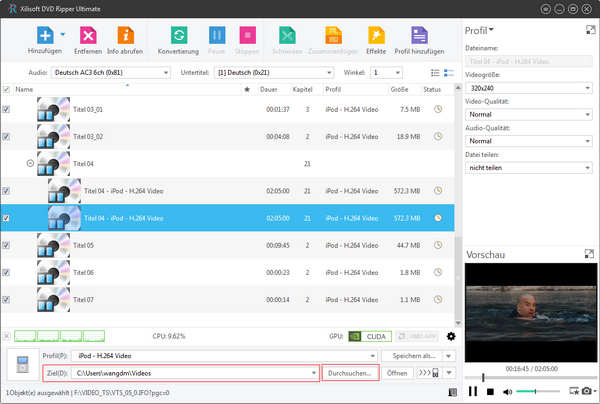This screenshot has height=404, width=600.
Task: Uncheck the Titel 05 checkbox
Action: click(x=6, y=245)
